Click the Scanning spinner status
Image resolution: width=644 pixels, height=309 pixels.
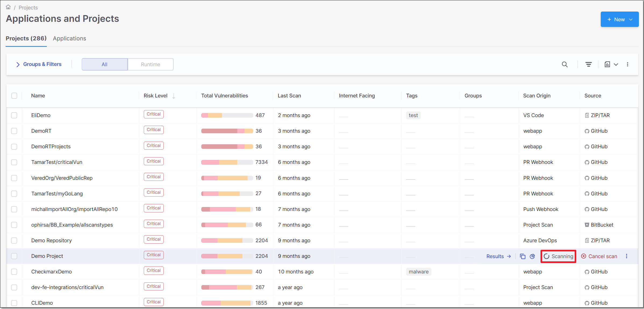click(x=558, y=256)
